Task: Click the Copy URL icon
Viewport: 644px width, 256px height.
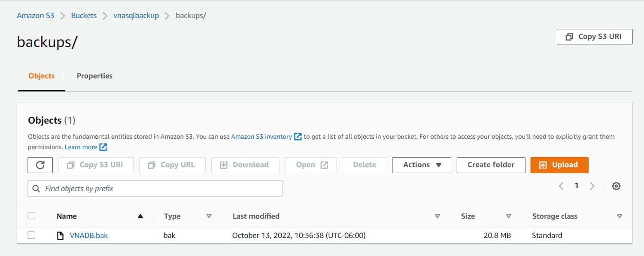Action: [152, 165]
